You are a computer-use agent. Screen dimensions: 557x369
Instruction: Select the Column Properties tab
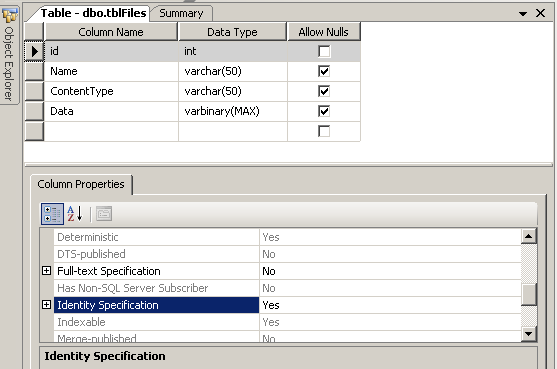point(81,184)
